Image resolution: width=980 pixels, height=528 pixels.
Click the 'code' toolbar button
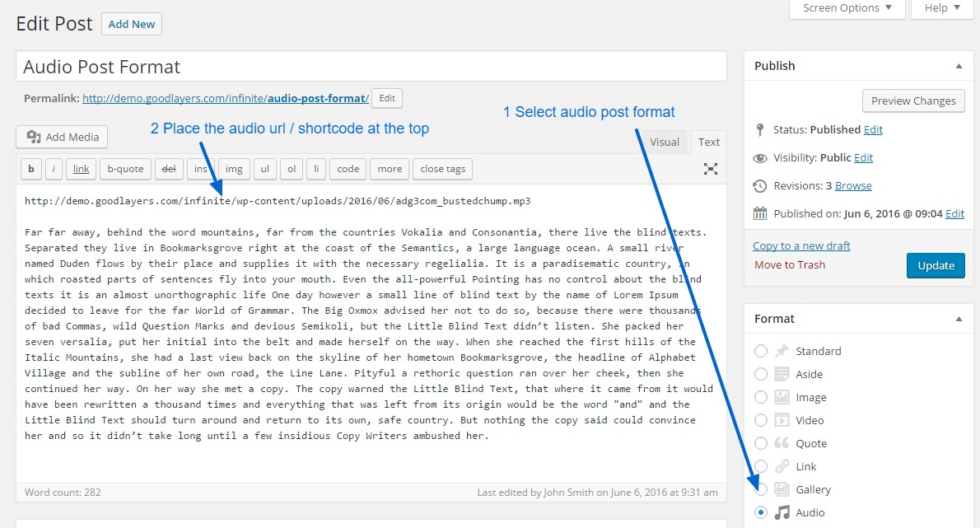348,169
